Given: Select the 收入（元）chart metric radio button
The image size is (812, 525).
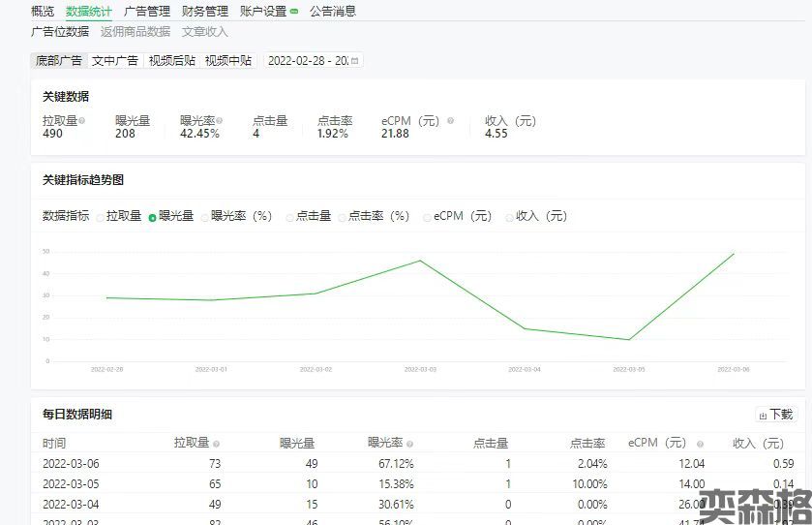Looking at the screenshot, I should point(510,218).
